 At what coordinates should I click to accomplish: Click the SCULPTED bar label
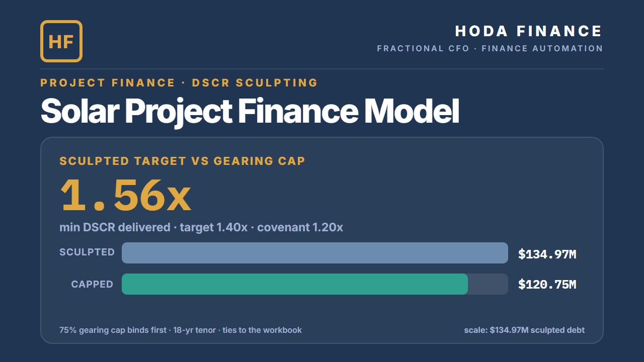click(x=87, y=252)
